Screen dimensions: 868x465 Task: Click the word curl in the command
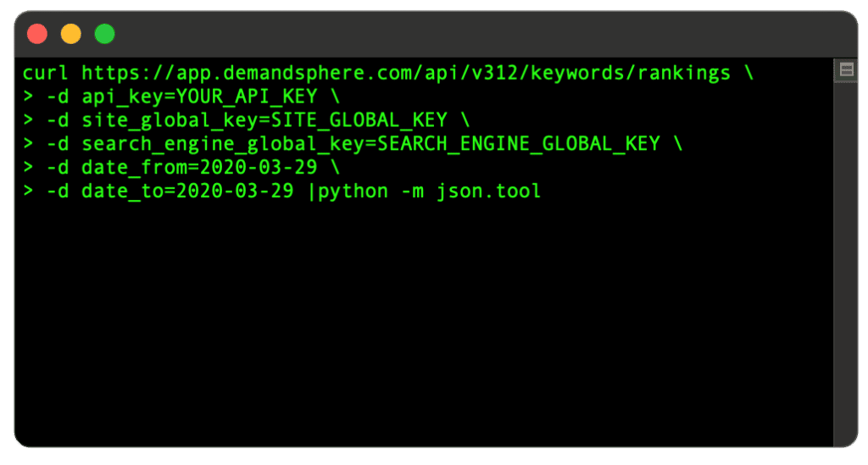pos(46,73)
